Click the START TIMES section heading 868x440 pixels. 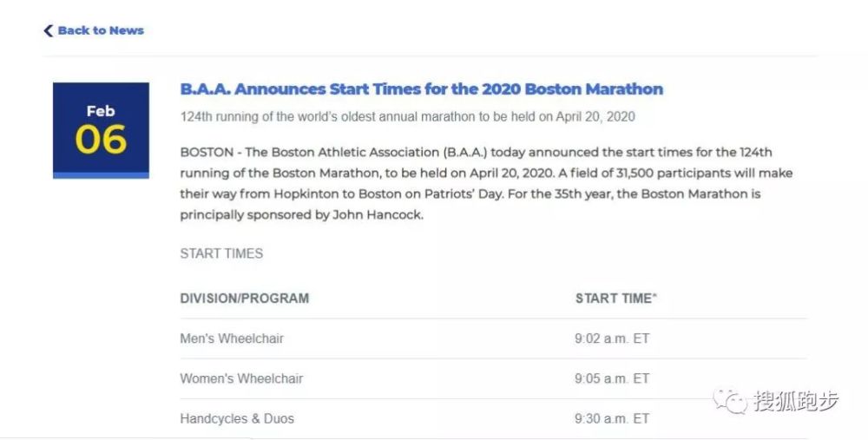(x=221, y=253)
